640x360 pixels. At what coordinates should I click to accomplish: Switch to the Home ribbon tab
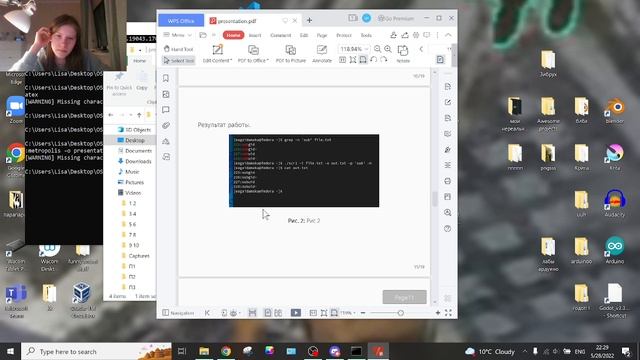[233, 35]
